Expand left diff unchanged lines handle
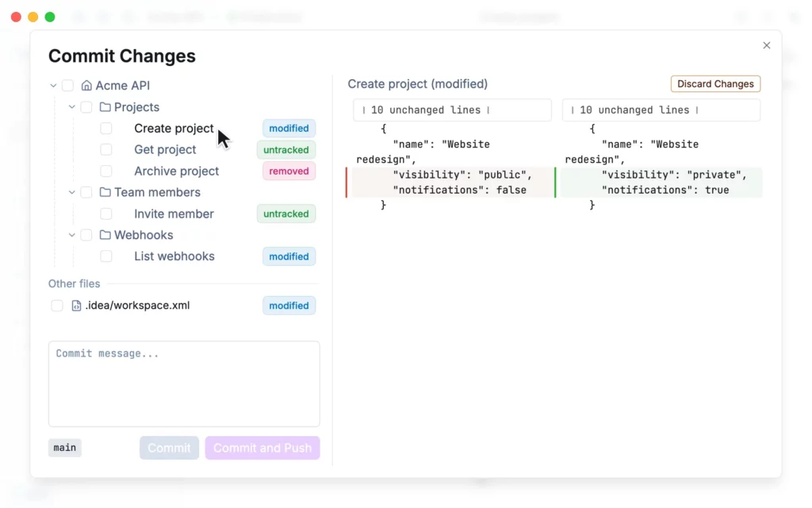812x508 pixels. click(x=452, y=110)
